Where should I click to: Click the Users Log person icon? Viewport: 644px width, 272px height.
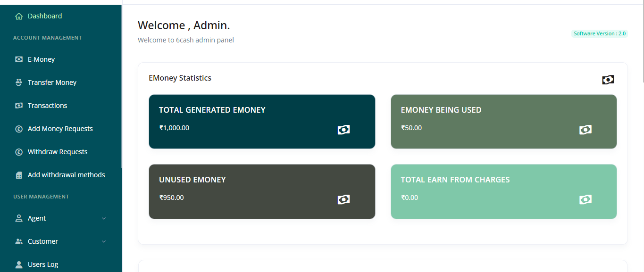19,264
